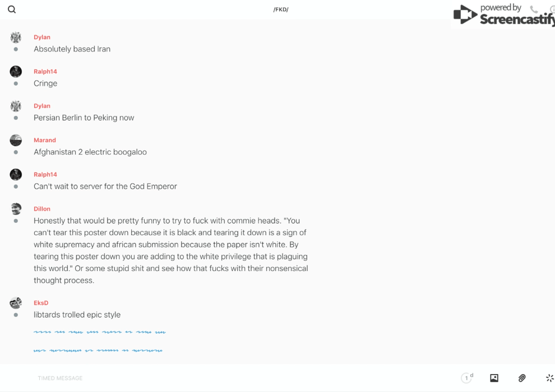The height and width of the screenshot is (392, 555).
Task: Click the burst ping icon
Action: point(549,378)
